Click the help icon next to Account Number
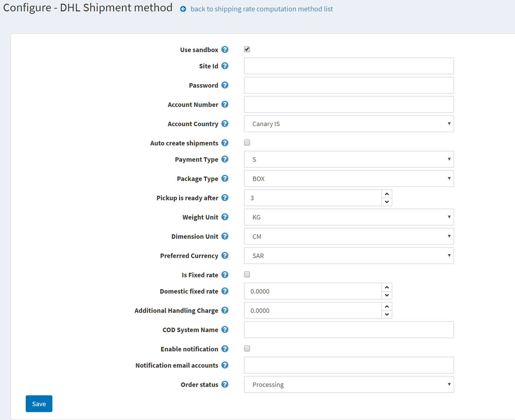Image resolution: width=515 pixels, height=420 pixels. point(225,104)
